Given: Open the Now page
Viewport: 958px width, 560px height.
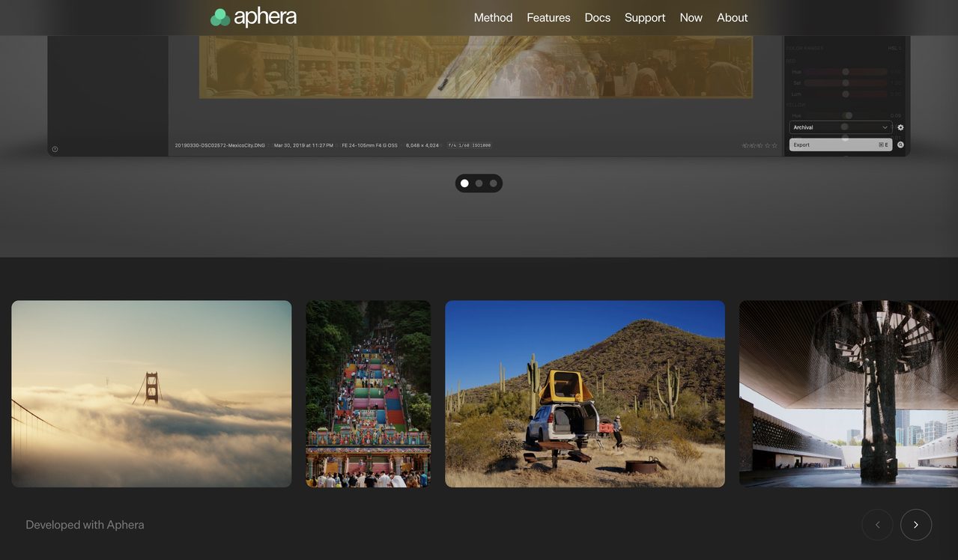Looking at the screenshot, I should click(x=691, y=17).
